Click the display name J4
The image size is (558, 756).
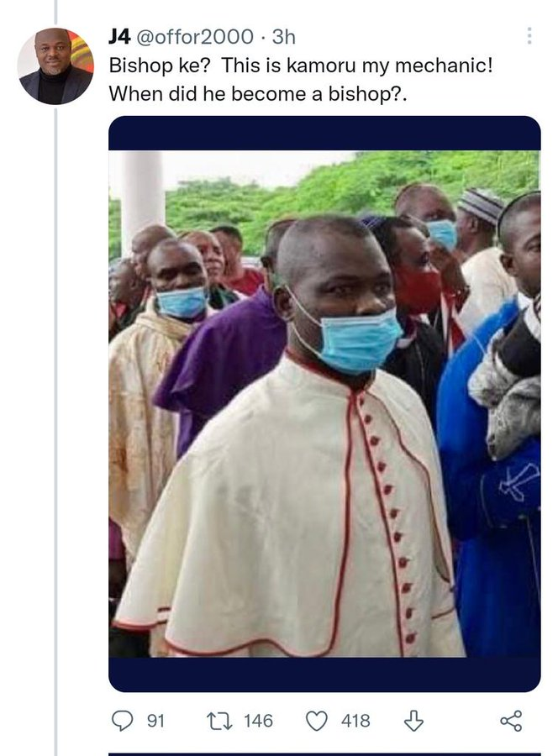click(118, 37)
